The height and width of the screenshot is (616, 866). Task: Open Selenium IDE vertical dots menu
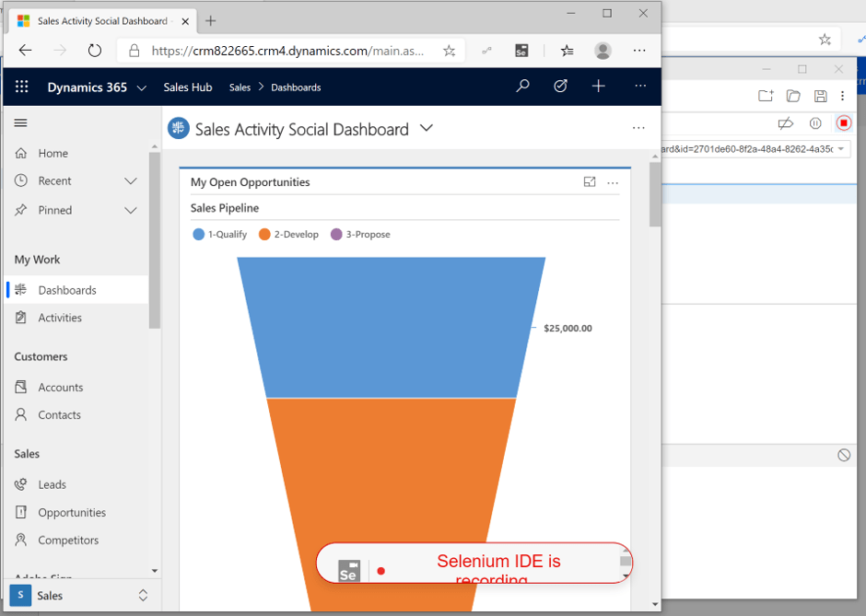click(842, 96)
